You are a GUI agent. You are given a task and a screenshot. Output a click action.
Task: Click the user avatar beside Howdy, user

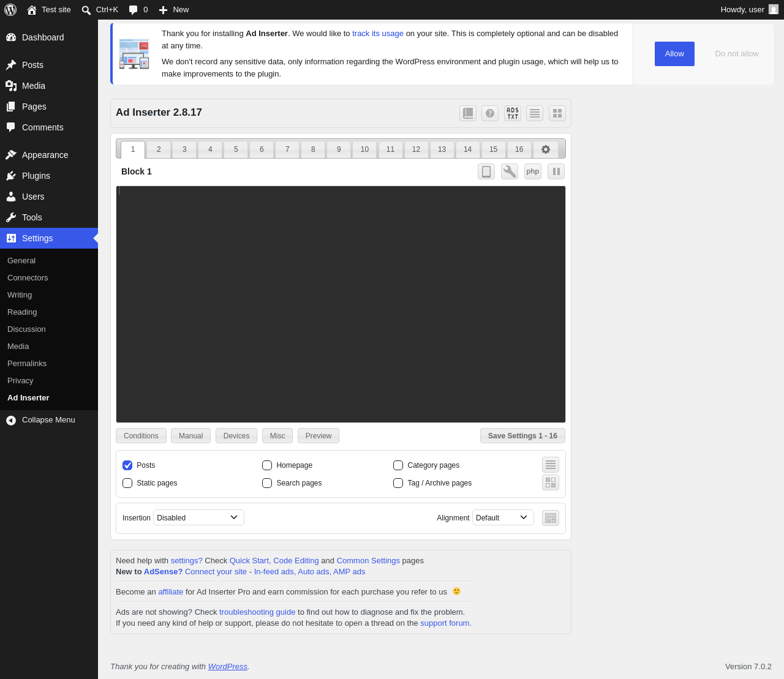[x=774, y=9]
